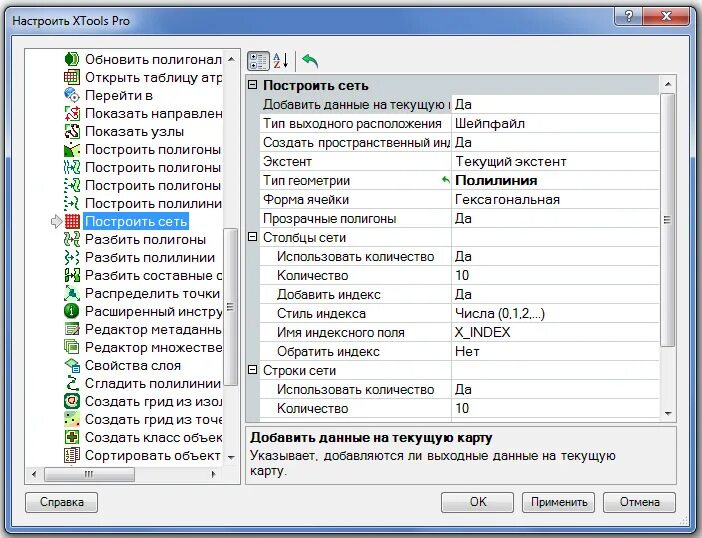Collapse the Построить сеть category

tap(253, 85)
